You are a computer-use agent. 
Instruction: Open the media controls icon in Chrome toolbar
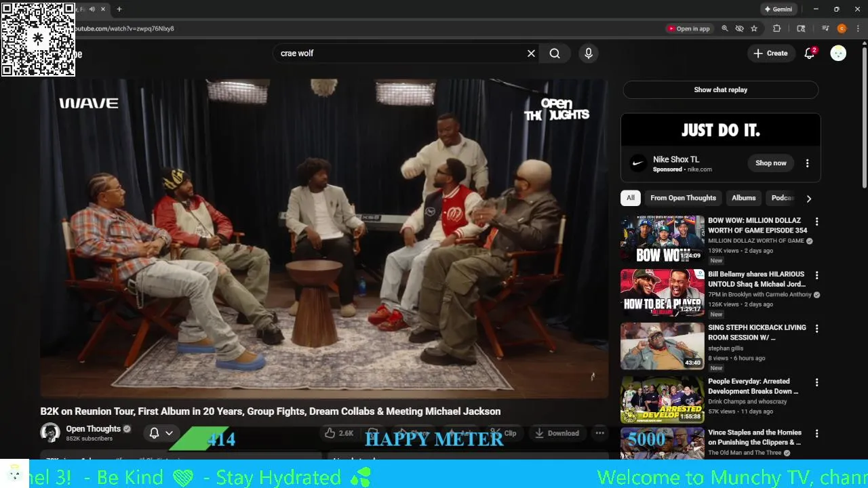(x=825, y=28)
